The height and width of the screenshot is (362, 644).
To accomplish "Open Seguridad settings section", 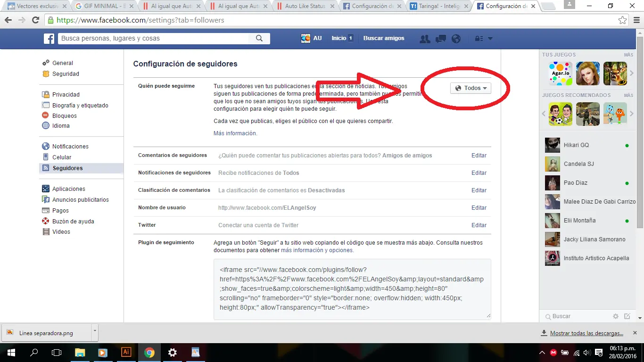I will click(66, 74).
